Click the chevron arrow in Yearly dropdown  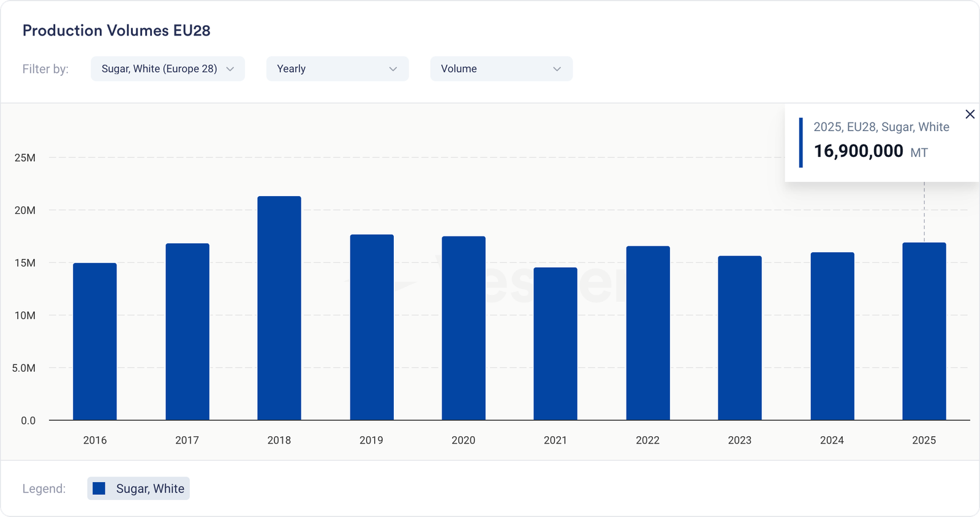(x=393, y=69)
